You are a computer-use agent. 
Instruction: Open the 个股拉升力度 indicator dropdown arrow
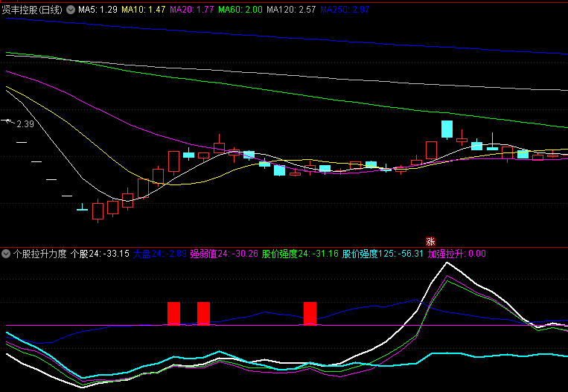coord(6,254)
